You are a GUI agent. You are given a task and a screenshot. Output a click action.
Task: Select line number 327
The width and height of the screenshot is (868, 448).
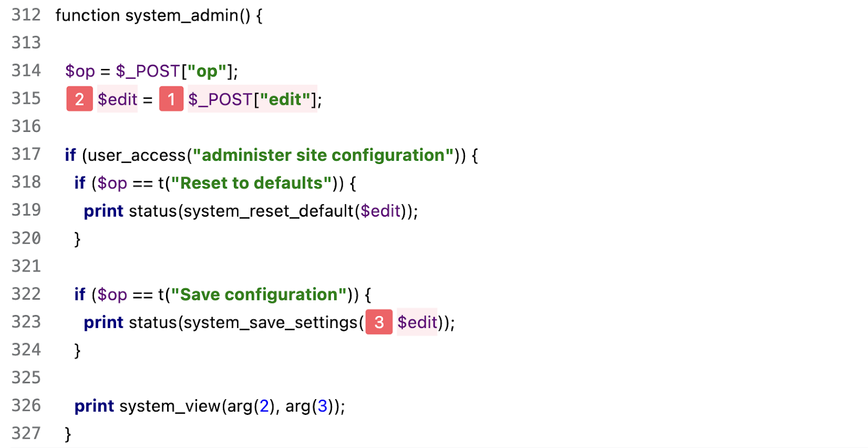[x=26, y=433]
